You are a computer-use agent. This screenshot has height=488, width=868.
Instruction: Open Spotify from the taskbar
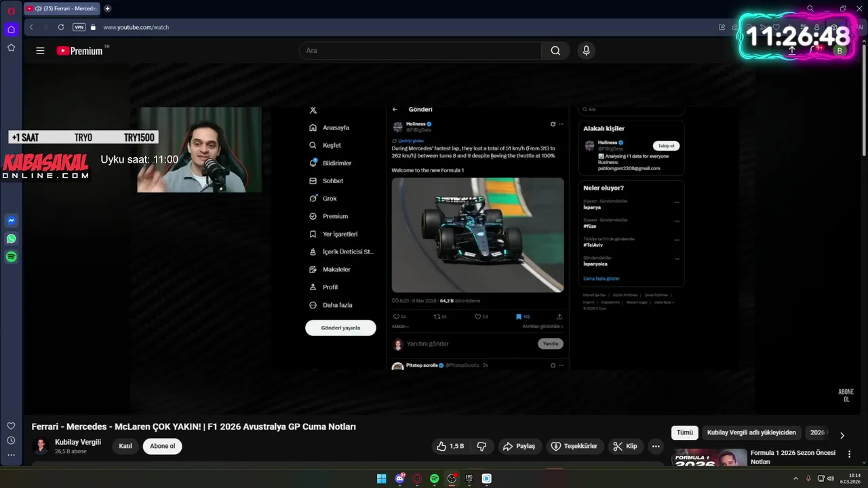tap(435, 479)
